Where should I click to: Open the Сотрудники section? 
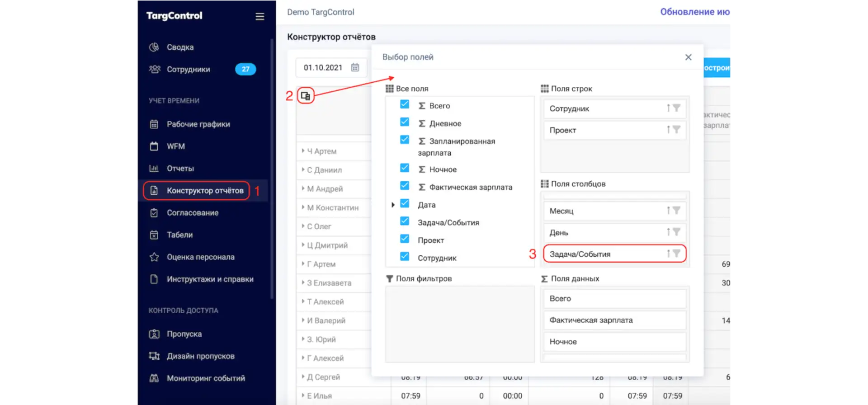[188, 69]
